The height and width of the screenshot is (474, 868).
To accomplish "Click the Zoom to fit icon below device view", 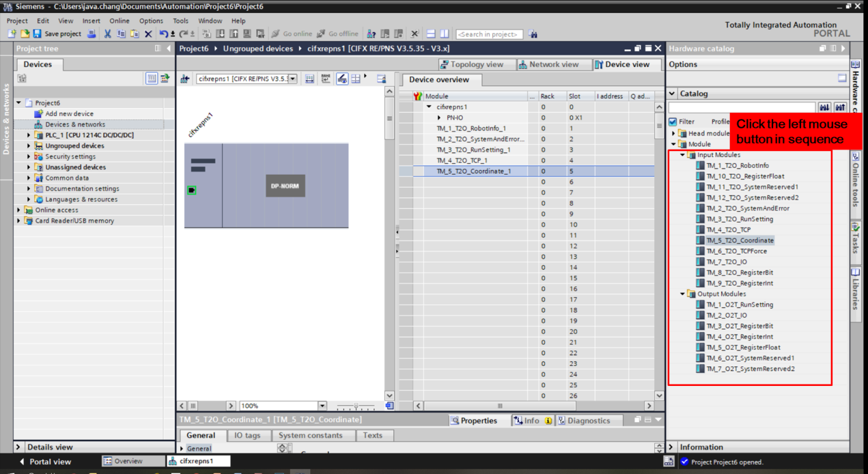I will pos(389,406).
